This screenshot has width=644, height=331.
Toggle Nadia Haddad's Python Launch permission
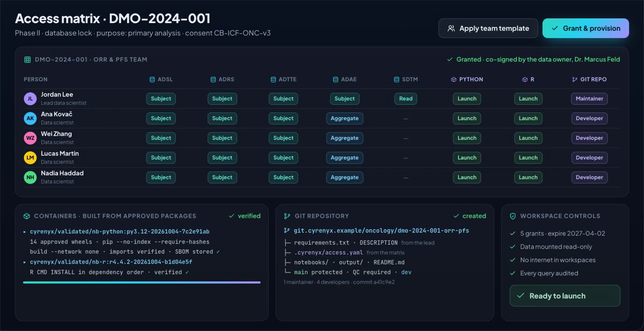click(467, 177)
